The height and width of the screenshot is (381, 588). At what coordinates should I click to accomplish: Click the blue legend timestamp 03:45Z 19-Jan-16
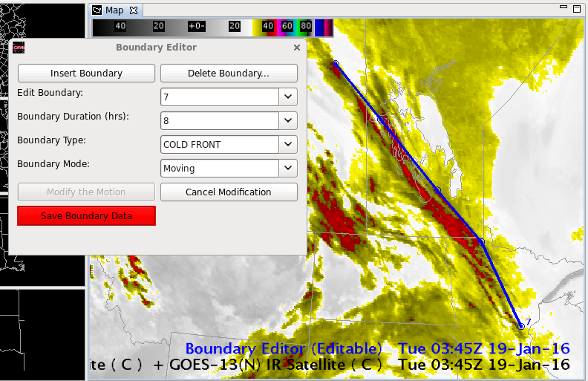tap(484, 348)
